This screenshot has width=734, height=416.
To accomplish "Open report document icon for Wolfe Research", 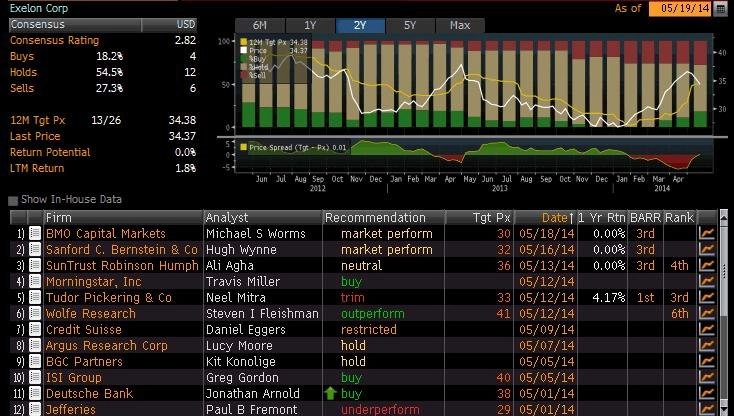I will [x=35, y=313].
